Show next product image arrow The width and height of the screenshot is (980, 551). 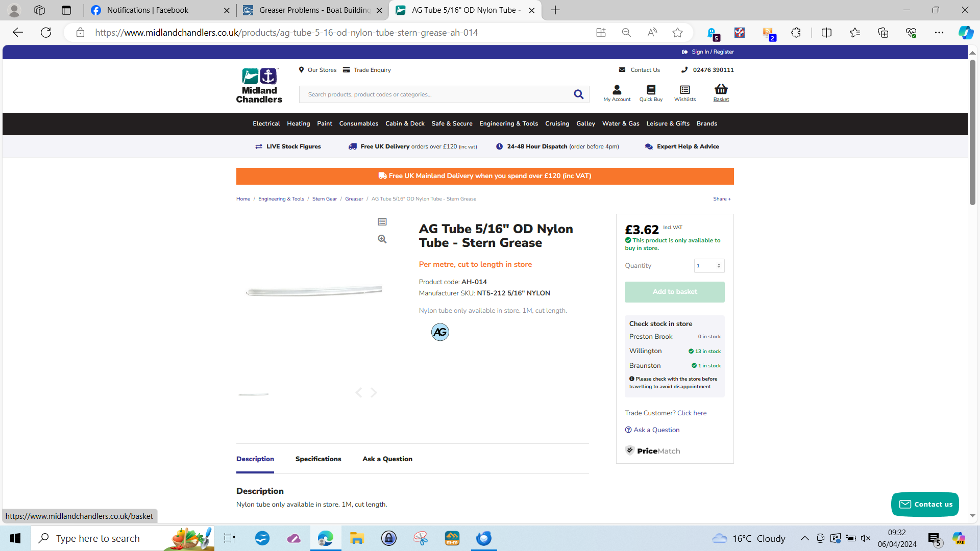click(374, 392)
